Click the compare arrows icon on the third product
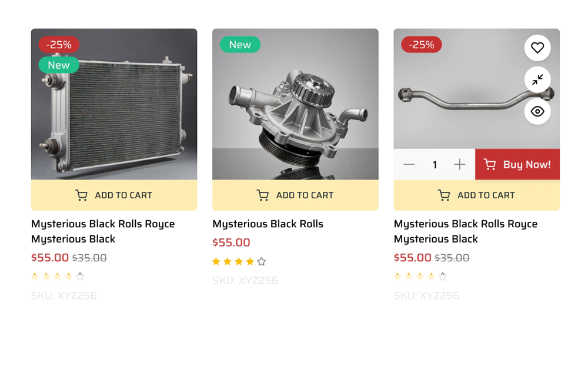Image resolution: width=588 pixels, height=369 pixels. [x=537, y=79]
